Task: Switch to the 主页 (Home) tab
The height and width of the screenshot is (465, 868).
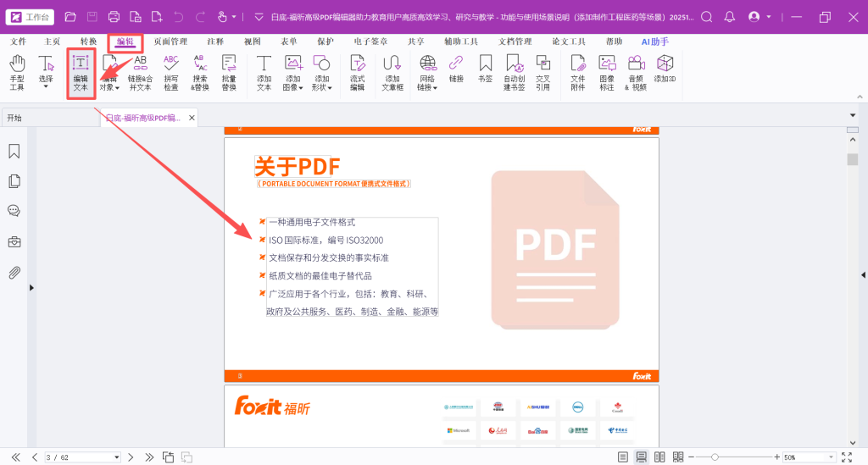Action: coord(52,42)
